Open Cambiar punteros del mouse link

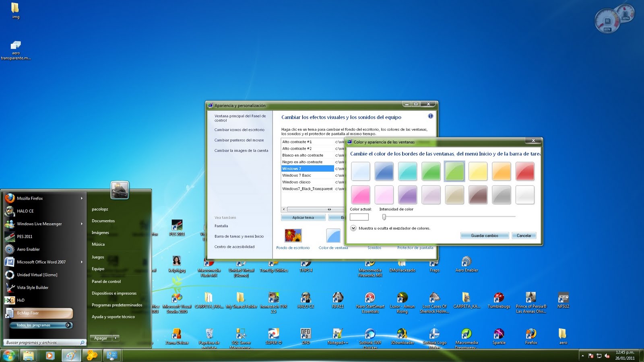(239, 140)
